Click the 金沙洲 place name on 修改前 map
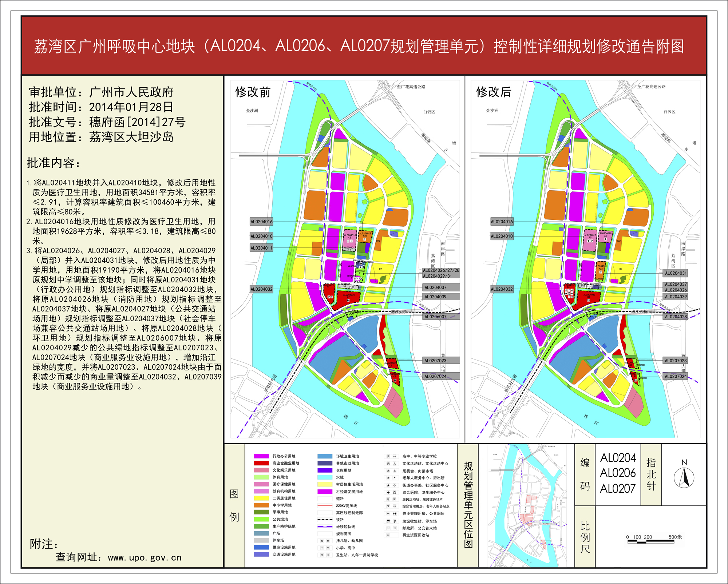Viewport: 728px width, 584px height. point(252,110)
